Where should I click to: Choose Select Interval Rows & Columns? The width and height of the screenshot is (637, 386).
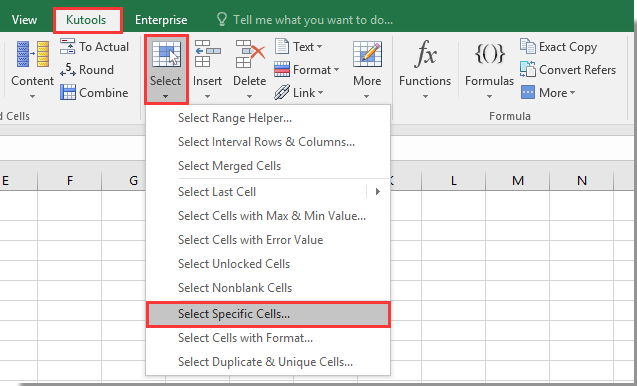point(268,142)
